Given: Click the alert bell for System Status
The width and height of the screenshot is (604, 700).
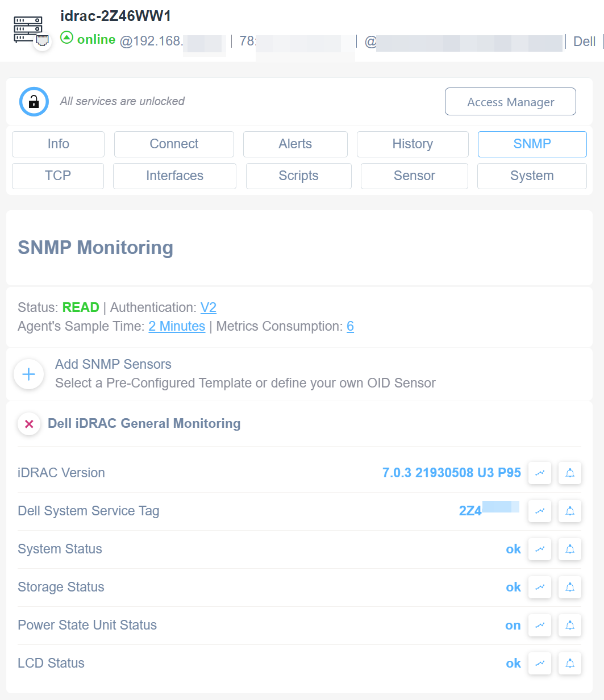Looking at the screenshot, I should 570,549.
